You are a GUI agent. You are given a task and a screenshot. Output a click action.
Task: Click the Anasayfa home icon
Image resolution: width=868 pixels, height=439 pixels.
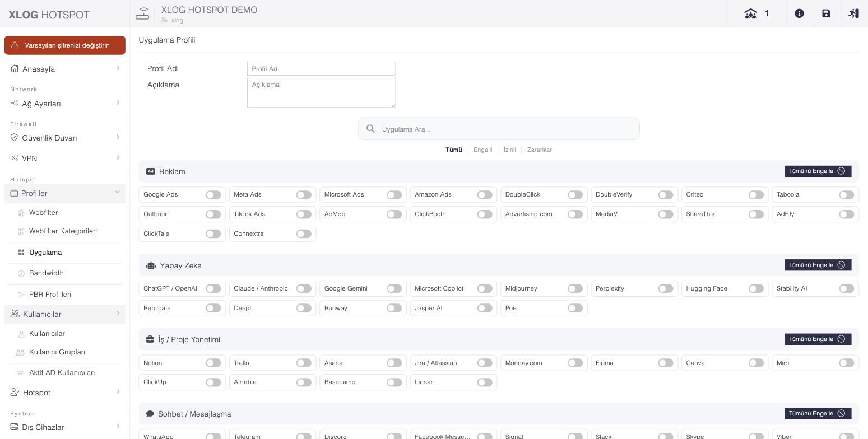pos(15,69)
